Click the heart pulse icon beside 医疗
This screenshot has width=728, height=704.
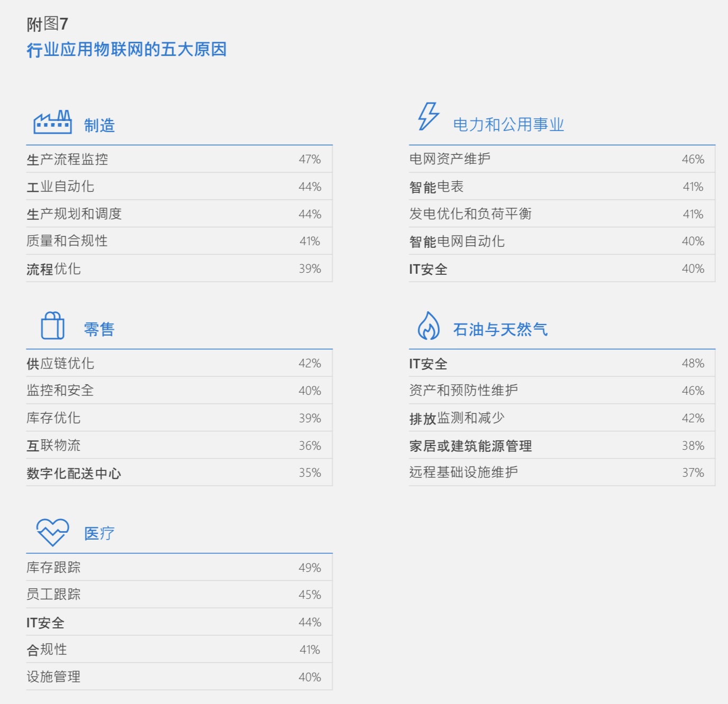coord(52,532)
